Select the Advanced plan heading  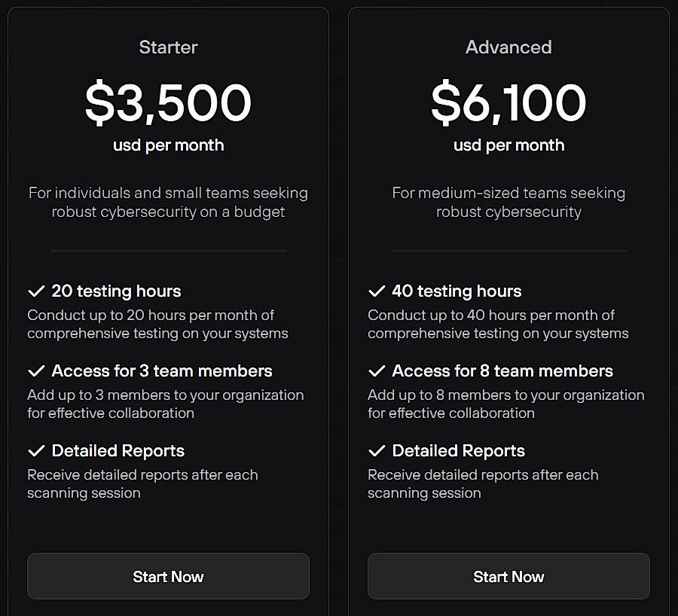508,47
